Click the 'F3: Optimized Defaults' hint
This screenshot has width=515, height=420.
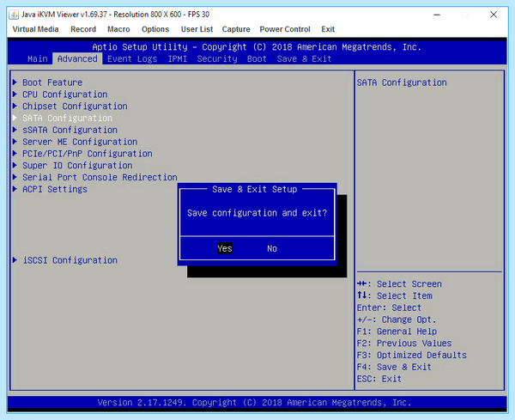coord(411,356)
